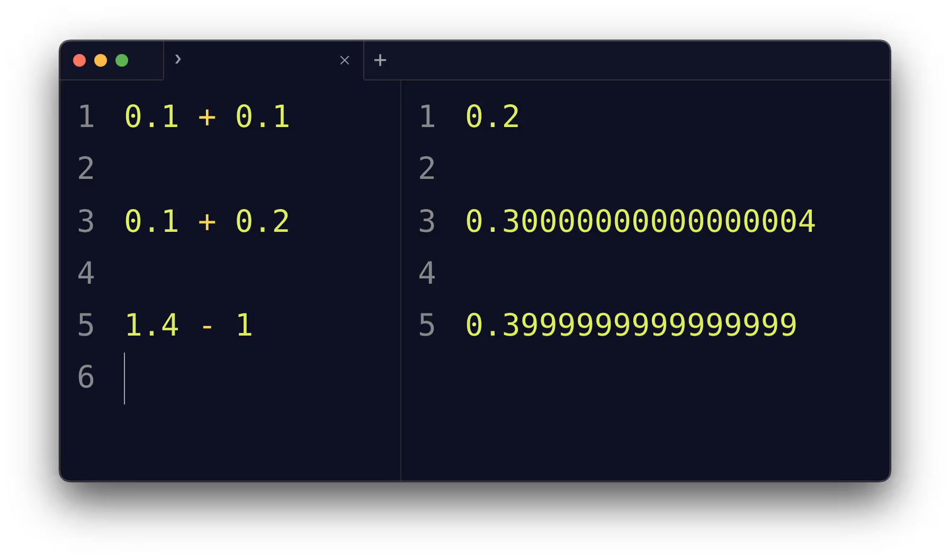The image size is (950, 560).
Task: Select the result 0.3999999999999999
Action: click(630, 326)
